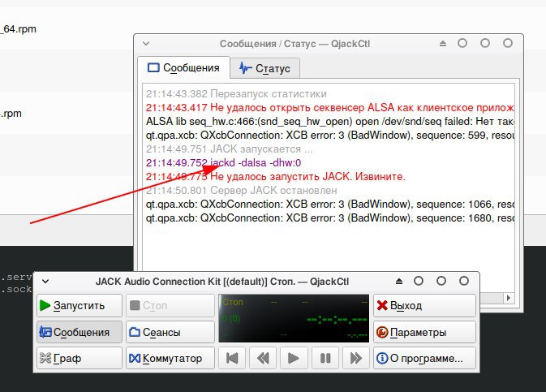Click the transport fast-forward button
Viewport: 546px width, 392px height.
[356, 358]
